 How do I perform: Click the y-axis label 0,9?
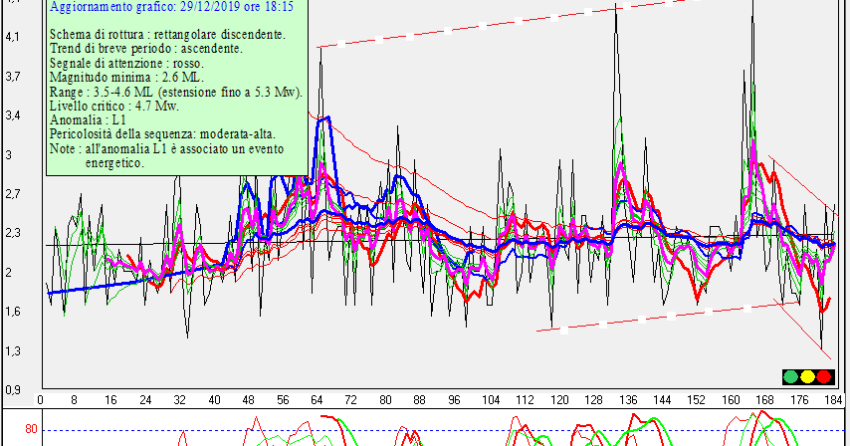12,390
